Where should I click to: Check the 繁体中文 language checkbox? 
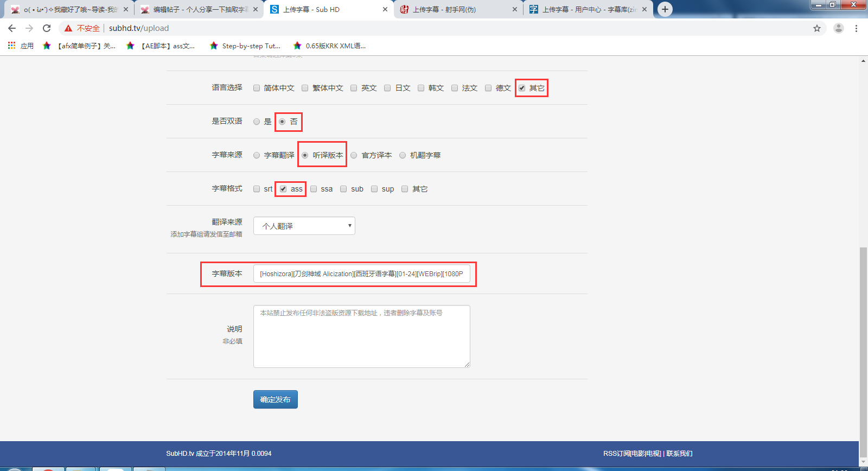(x=305, y=88)
